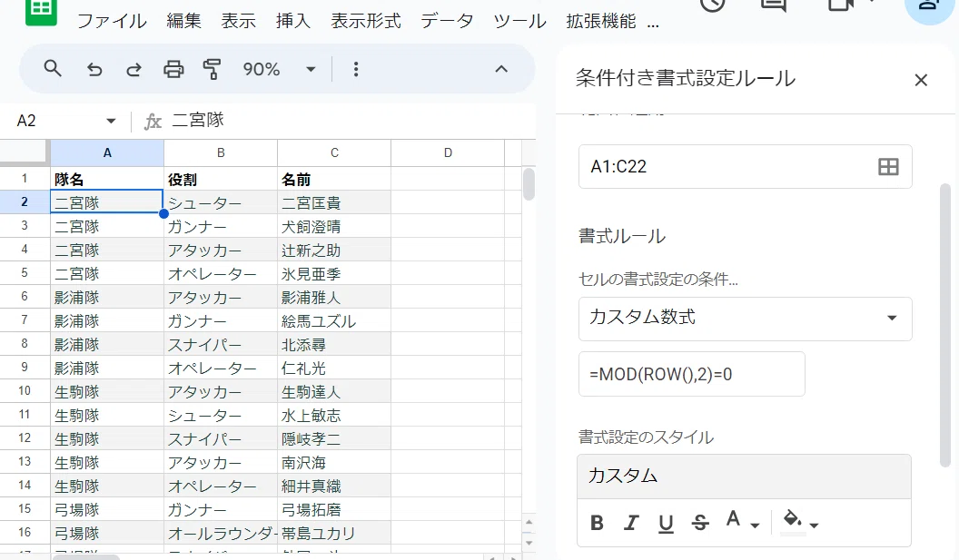The height and width of the screenshot is (560, 959).
Task: Show more menus via the ellipsis
Action: (x=653, y=25)
